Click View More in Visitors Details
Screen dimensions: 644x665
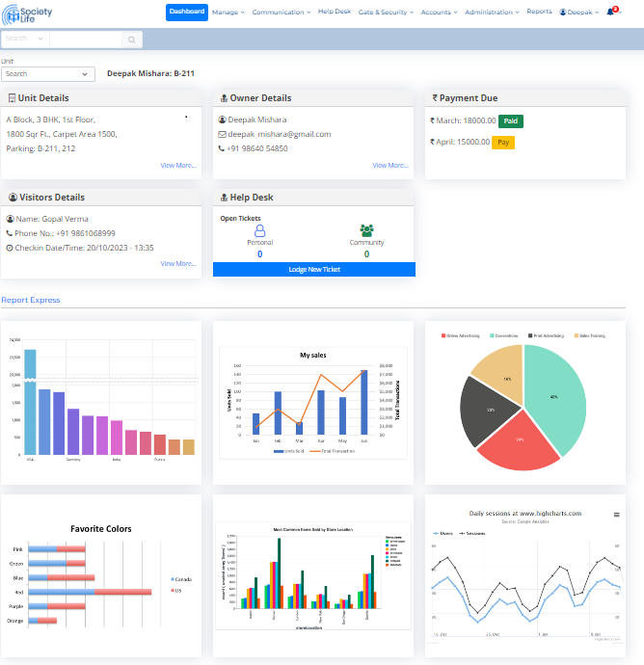(178, 263)
